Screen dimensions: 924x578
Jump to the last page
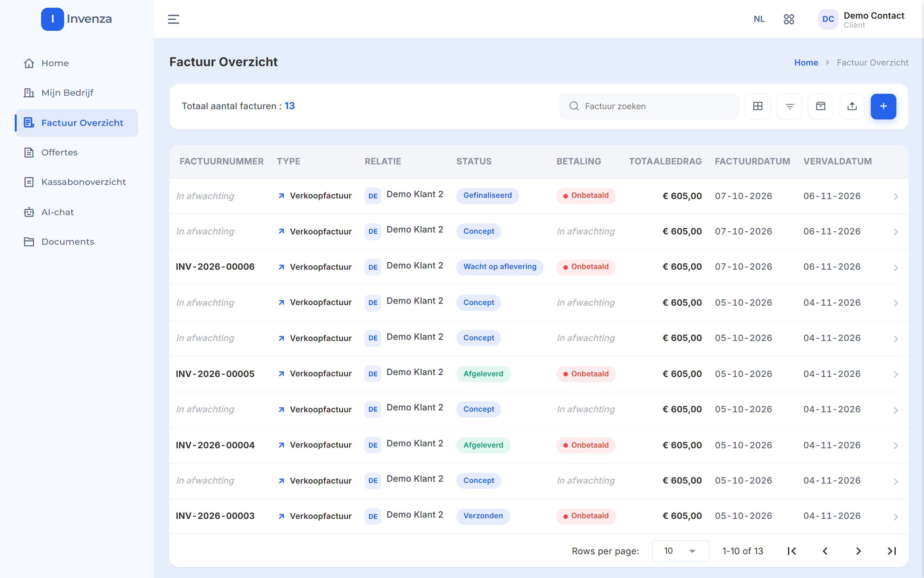click(892, 551)
